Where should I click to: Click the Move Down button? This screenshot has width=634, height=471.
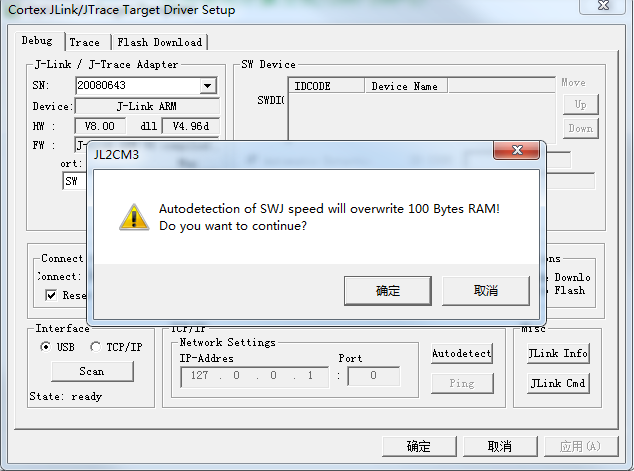pos(581,128)
